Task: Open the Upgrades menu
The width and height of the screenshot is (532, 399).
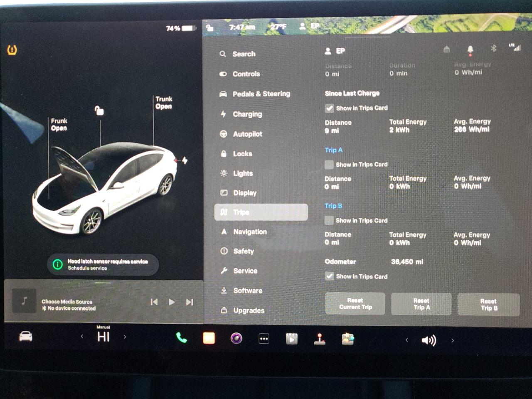Action: coord(242,310)
